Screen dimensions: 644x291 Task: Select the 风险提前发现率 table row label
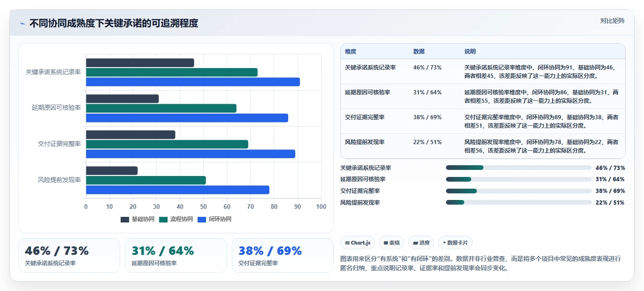coord(365,142)
